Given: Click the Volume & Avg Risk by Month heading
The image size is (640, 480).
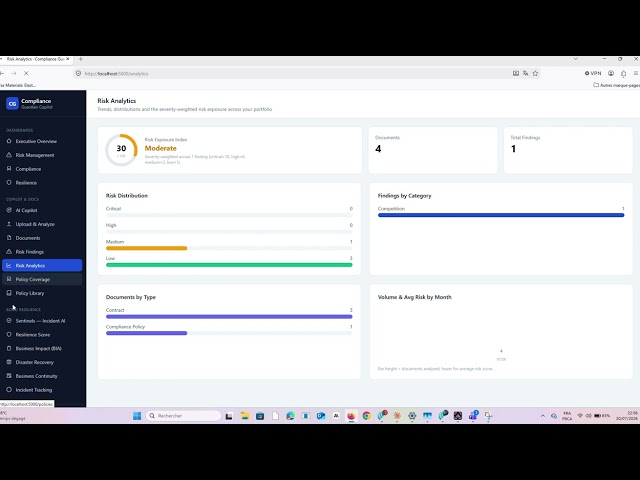Looking at the screenshot, I should [x=415, y=297].
